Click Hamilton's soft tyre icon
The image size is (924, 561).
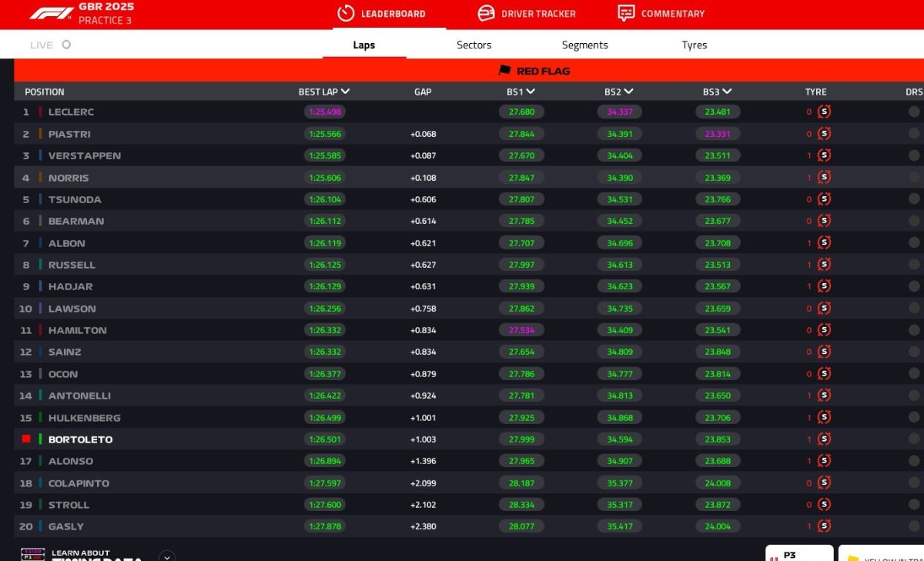[x=824, y=330]
